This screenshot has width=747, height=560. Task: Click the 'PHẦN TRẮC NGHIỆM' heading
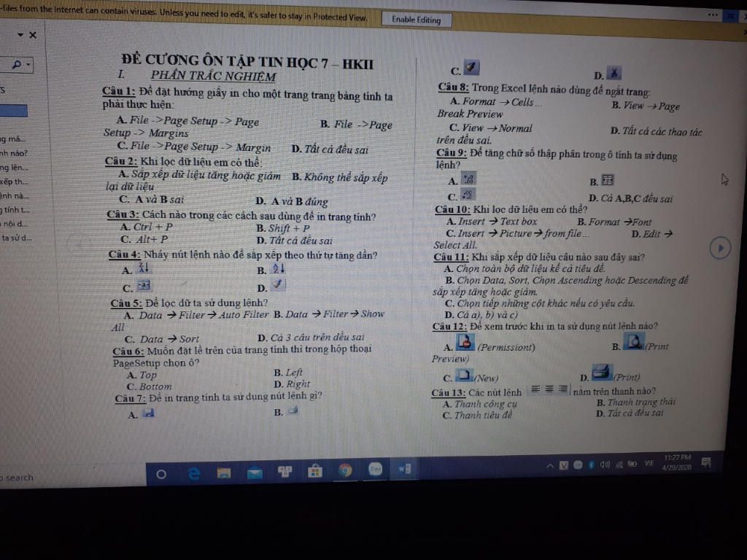click(214, 76)
